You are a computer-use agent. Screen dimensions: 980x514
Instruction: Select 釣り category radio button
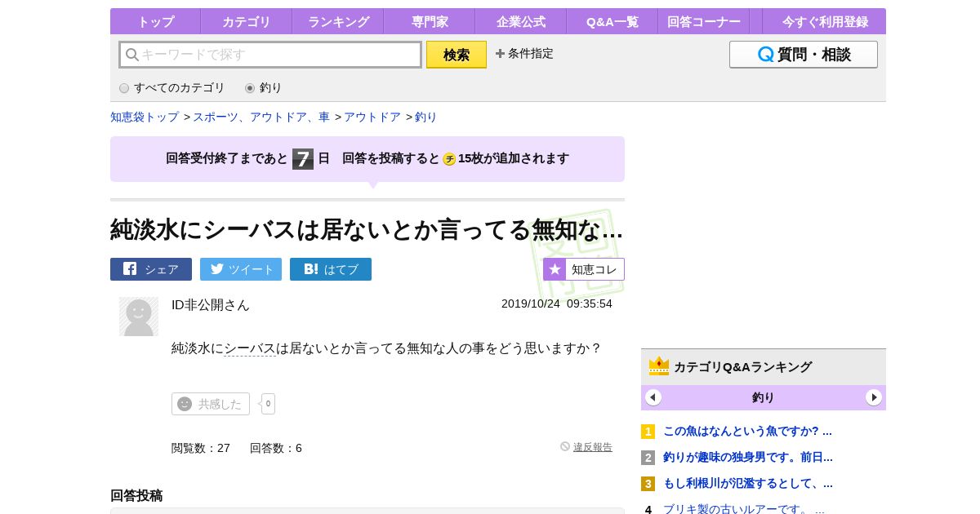[250, 88]
